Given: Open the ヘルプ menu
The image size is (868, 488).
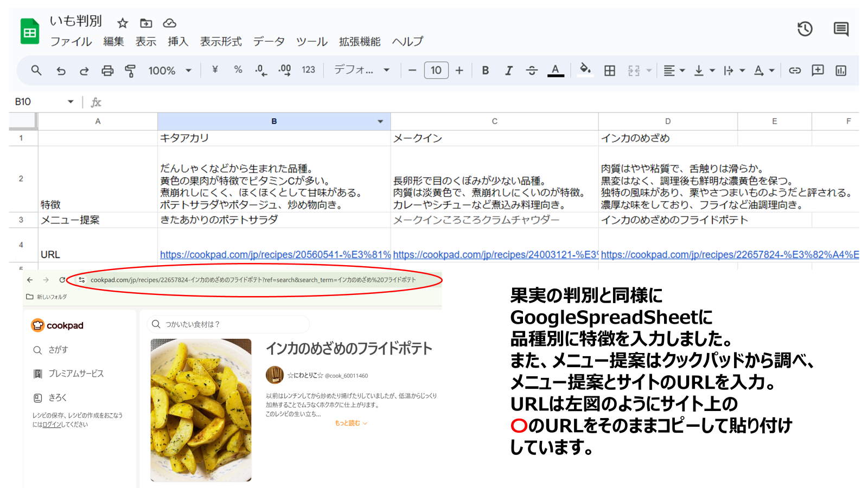Looking at the screenshot, I should 408,42.
